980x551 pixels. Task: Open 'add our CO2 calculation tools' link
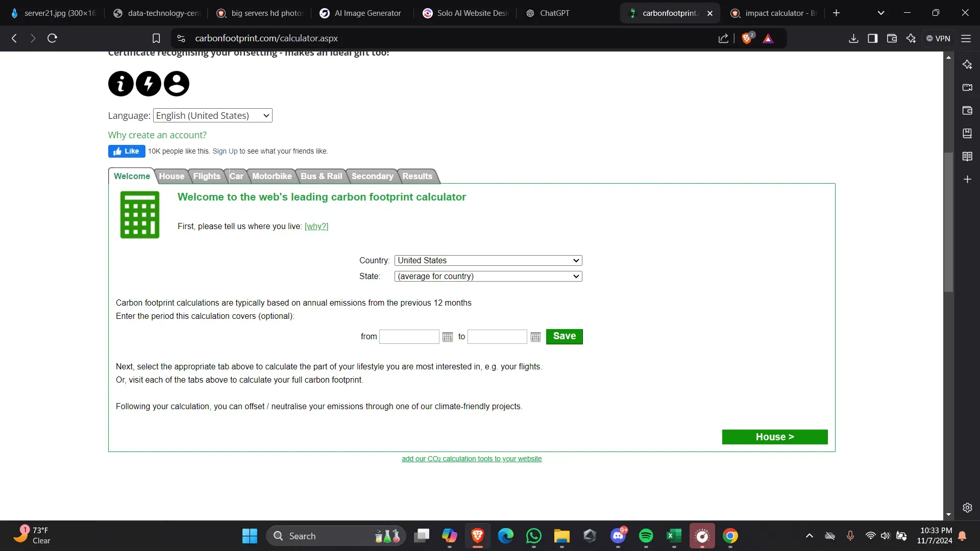coord(472,459)
